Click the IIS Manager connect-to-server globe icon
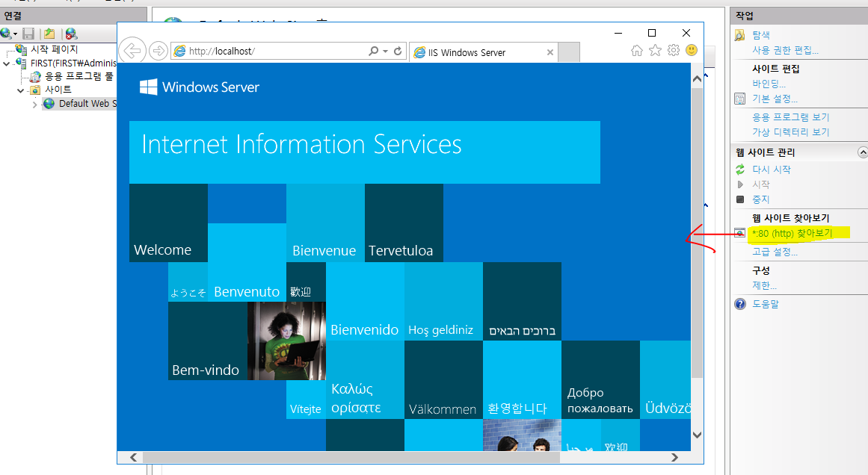This screenshot has height=475, width=868. 5,34
